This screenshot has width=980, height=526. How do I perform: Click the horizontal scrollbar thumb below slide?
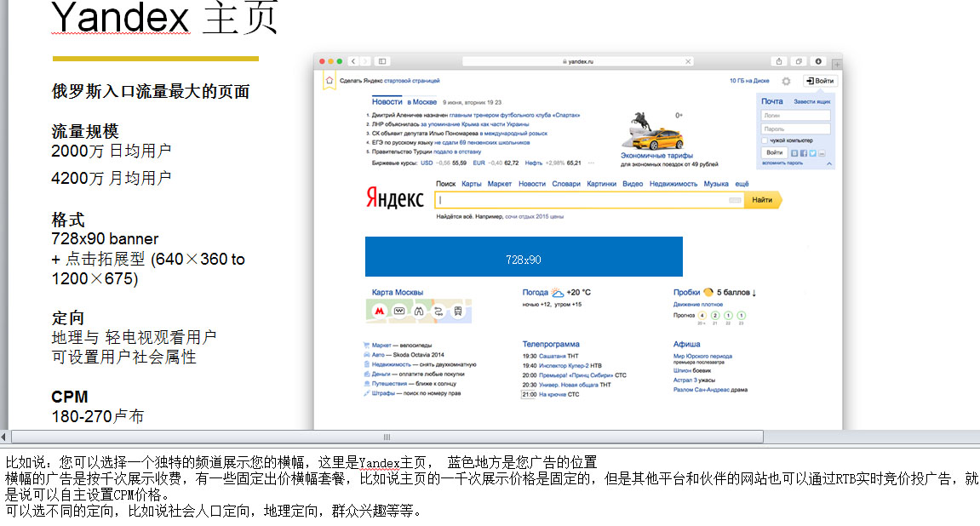[x=387, y=437]
